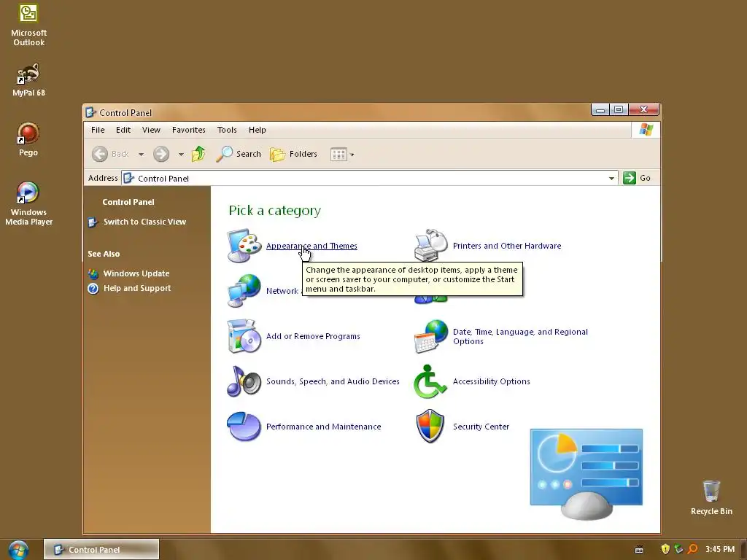The image size is (747, 560).
Task: Click Performance and Maintenance link
Action: pyautogui.click(x=323, y=427)
